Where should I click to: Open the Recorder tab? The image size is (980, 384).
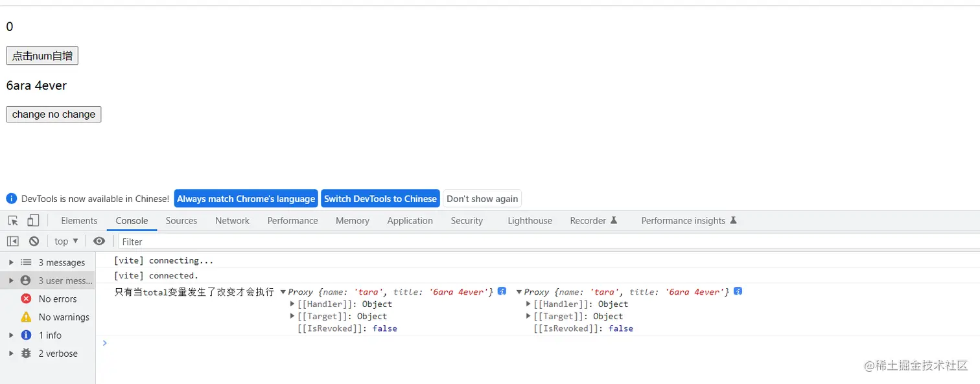[x=594, y=221]
